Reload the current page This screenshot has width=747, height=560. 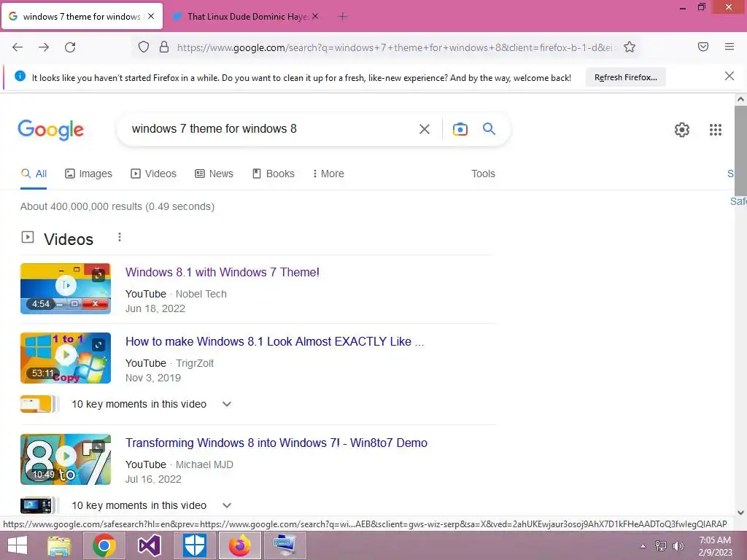point(70,47)
